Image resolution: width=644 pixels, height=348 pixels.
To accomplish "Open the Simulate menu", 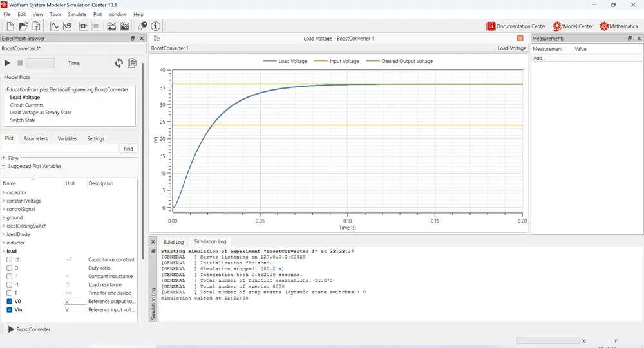I will coord(77,14).
